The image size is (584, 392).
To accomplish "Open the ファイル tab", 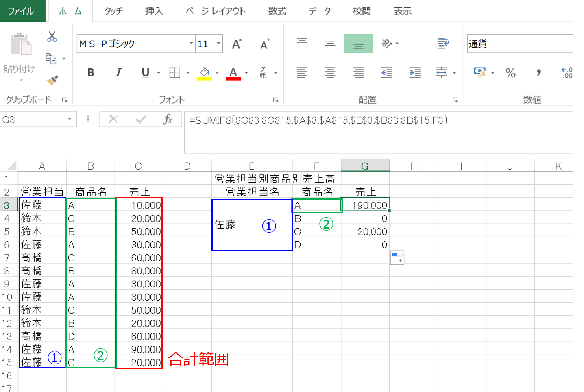I will (21, 11).
